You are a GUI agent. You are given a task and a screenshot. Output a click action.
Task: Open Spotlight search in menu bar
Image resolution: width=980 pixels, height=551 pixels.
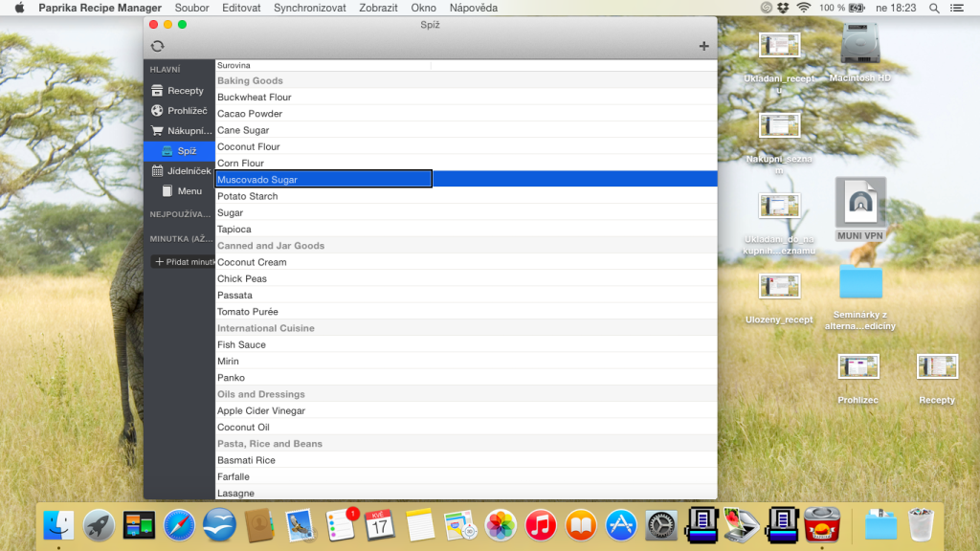934,8
